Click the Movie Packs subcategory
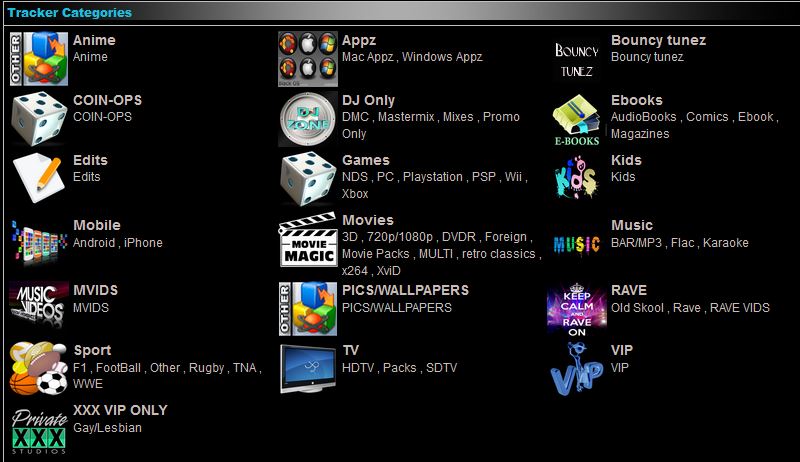This screenshot has width=800, height=462. click(376, 254)
